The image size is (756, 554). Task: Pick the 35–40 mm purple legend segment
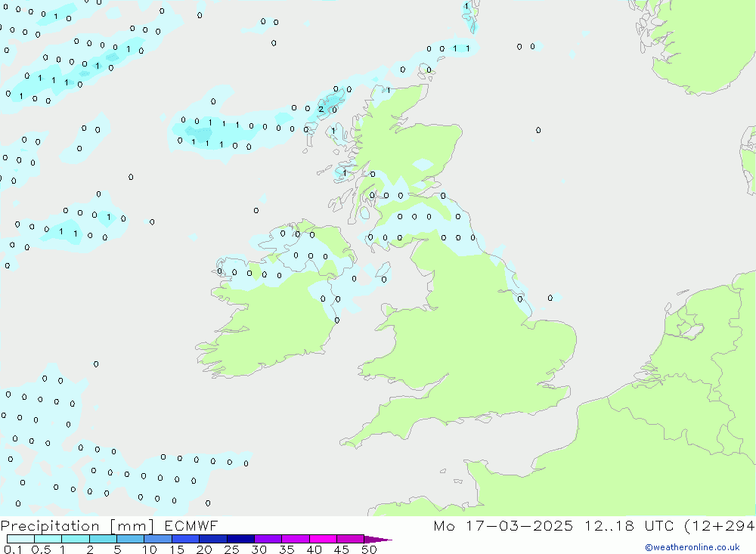[x=295, y=539]
